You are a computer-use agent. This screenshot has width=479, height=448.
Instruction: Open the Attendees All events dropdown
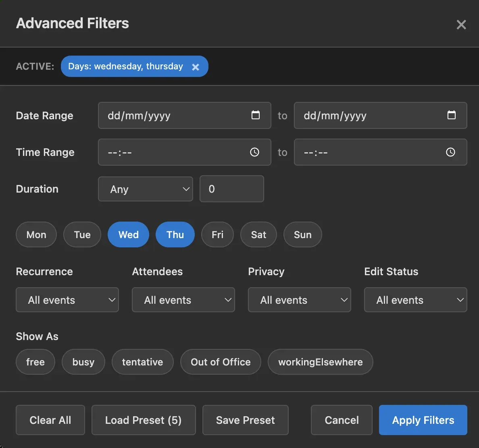coord(183,300)
